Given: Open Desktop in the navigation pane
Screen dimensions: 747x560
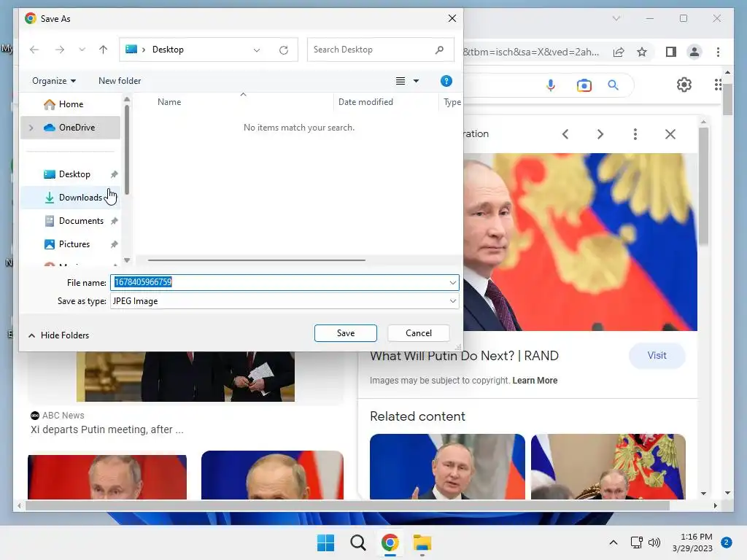Looking at the screenshot, I should pos(71,174).
